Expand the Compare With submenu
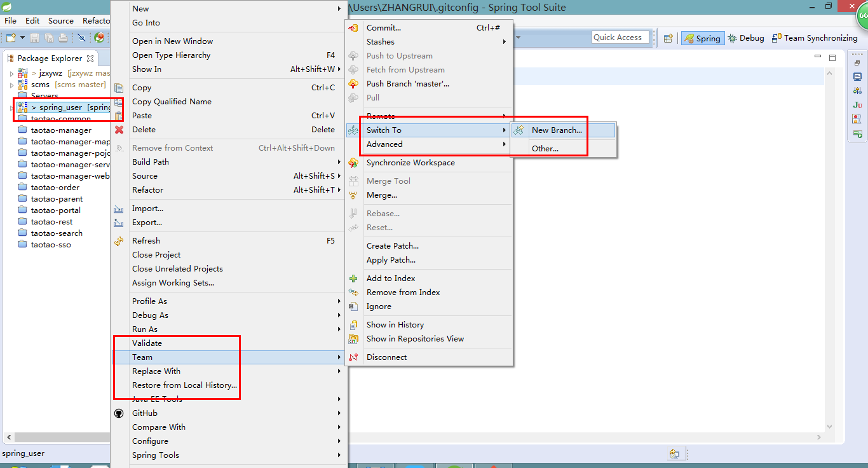This screenshot has height=468, width=868. coord(339,427)
